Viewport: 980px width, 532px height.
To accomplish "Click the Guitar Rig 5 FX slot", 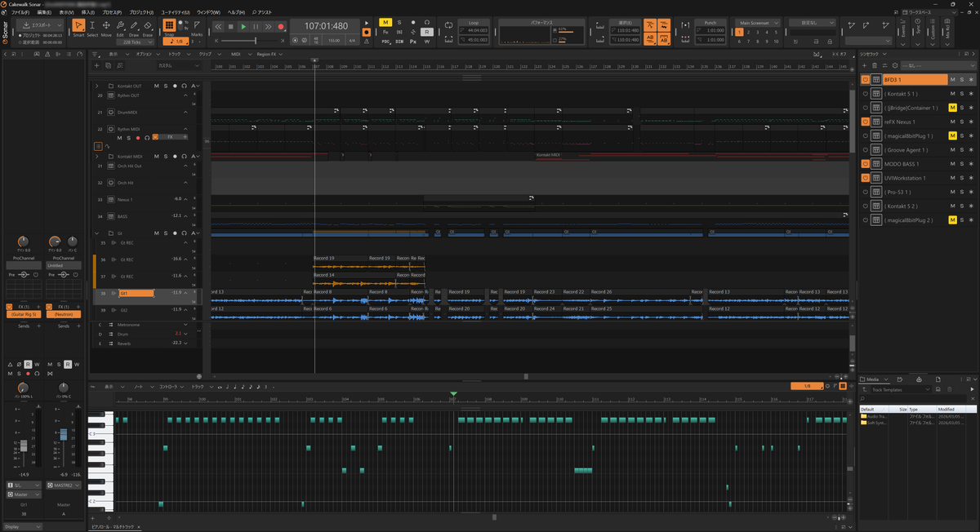I will coord(24,313).
